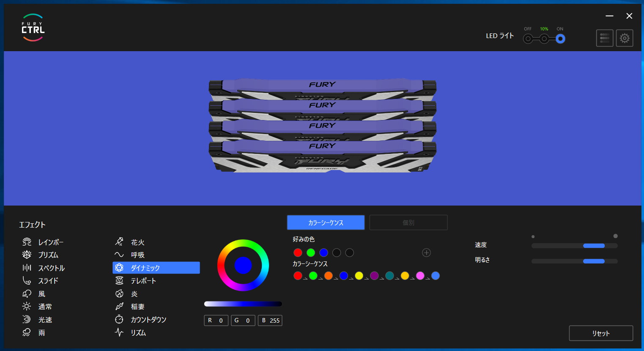Image resolution: width=644 pixels, height=351 pixels.
Task: Set LED light to ON
Action: (560, 39)
